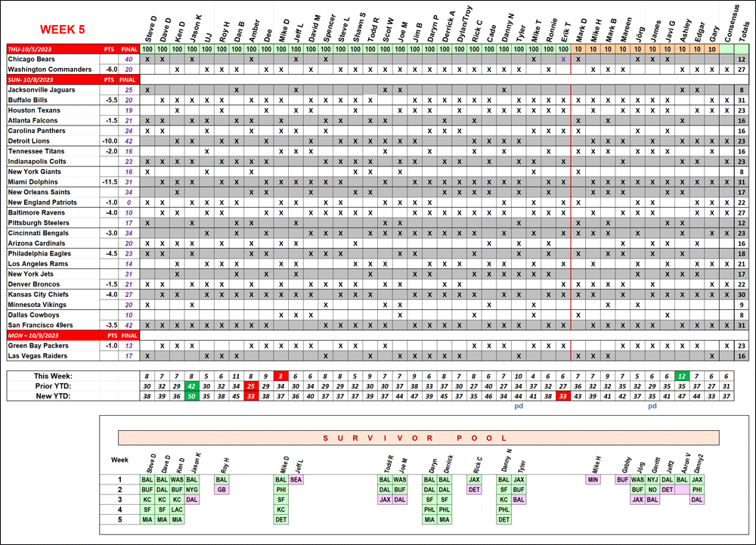
Task: Select the green LAC cell in Survivor Pool
Action: [177, 509]
